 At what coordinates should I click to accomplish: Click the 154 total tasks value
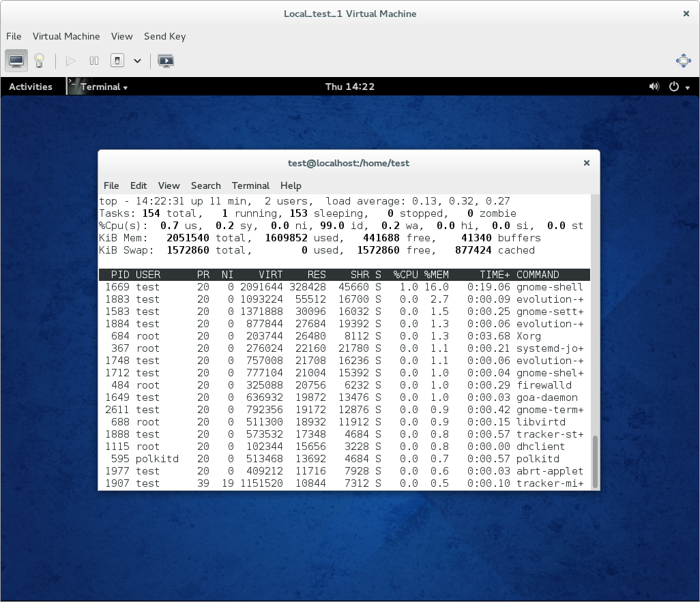click(x=151, y=213)
